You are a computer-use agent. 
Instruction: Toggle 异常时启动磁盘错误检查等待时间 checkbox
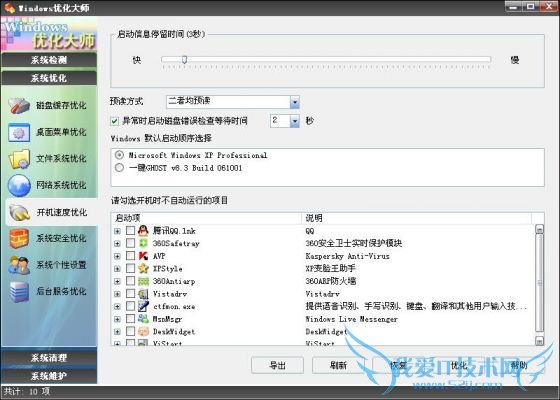114,121
